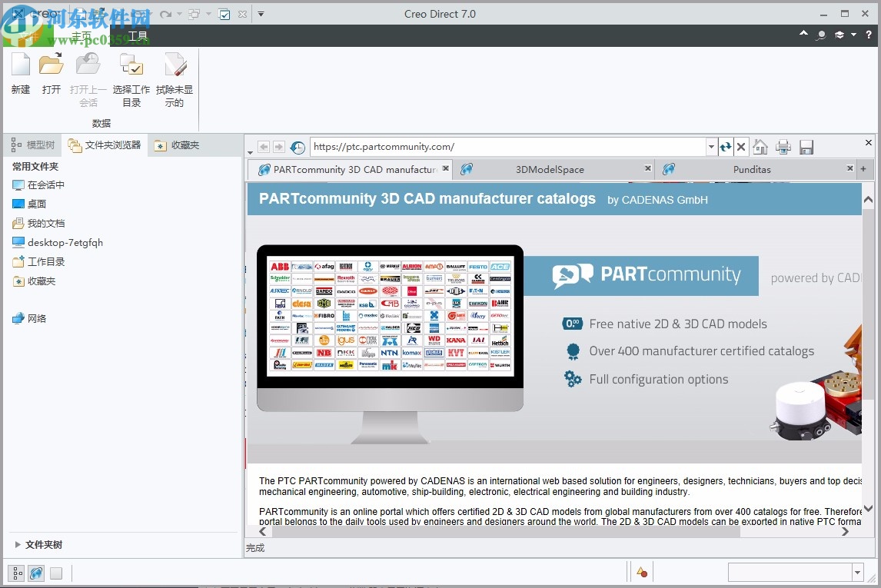Open the redo dropdown arrow

[179, 14]
